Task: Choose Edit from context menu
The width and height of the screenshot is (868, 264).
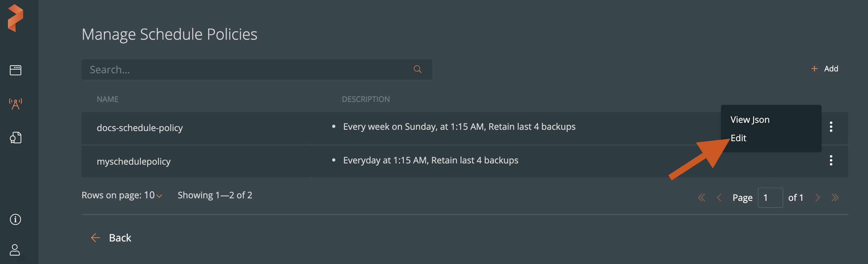Action: pyautogui.click(x=738, y=138)
